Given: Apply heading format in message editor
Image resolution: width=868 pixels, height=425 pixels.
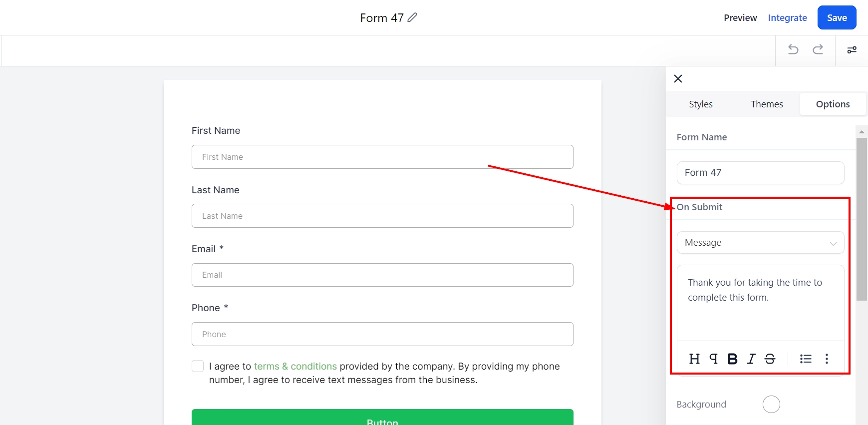Looking at the screenshot, I should point(694,359).
